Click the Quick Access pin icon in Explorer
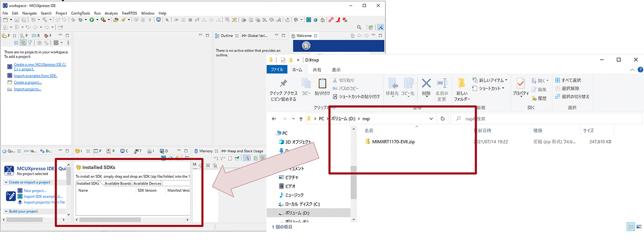 click(x=283, y=83)
